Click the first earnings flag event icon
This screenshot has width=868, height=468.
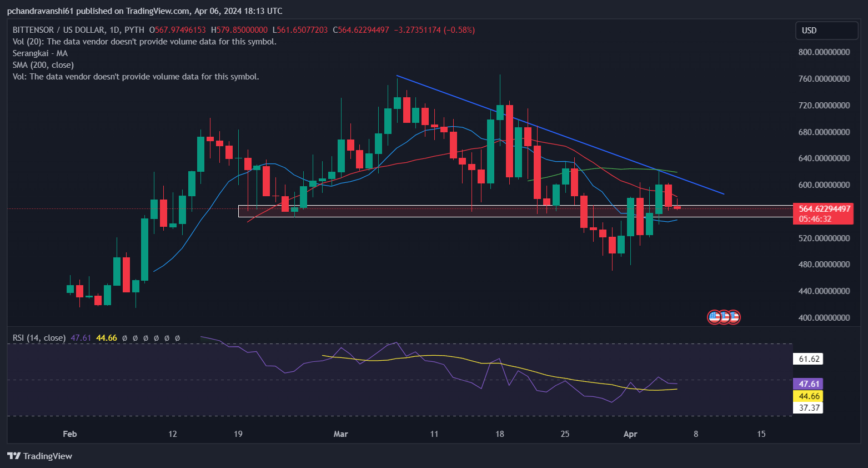click(x=714, y=317)
